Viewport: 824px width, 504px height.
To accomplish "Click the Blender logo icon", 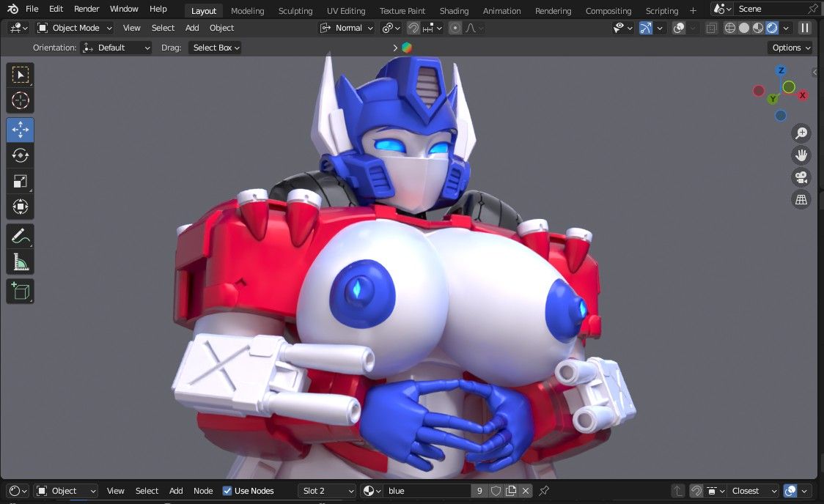I will tap(12, 9).
